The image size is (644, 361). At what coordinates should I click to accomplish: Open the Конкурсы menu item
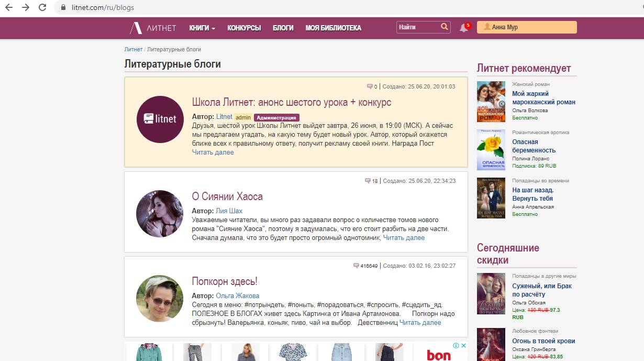point(244,28)
